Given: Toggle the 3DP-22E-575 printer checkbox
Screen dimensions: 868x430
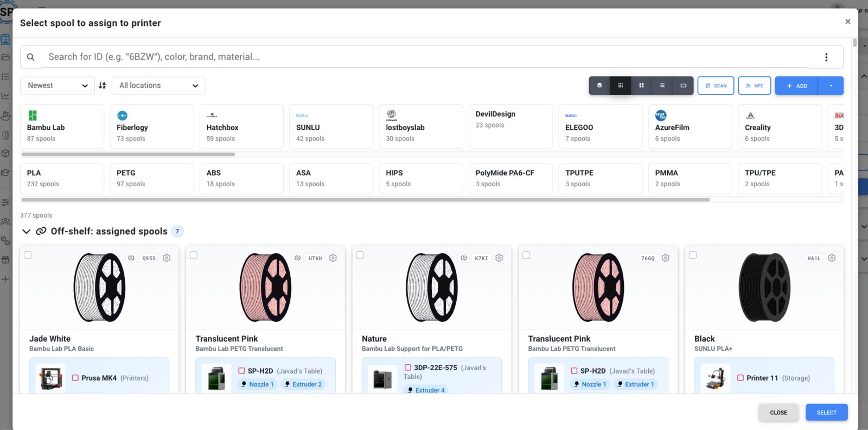Looking at the screenshot, I should tap(408, 368).
